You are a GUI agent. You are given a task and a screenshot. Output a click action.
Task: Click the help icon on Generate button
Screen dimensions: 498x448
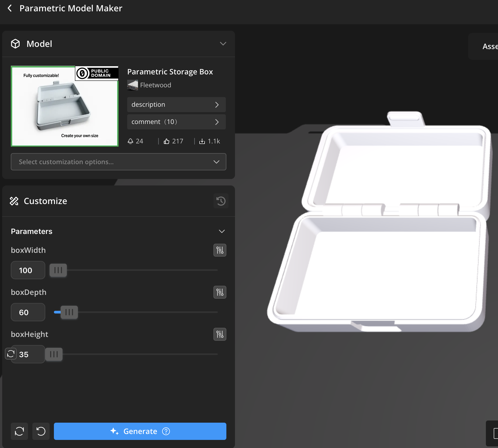click(166, 431)
